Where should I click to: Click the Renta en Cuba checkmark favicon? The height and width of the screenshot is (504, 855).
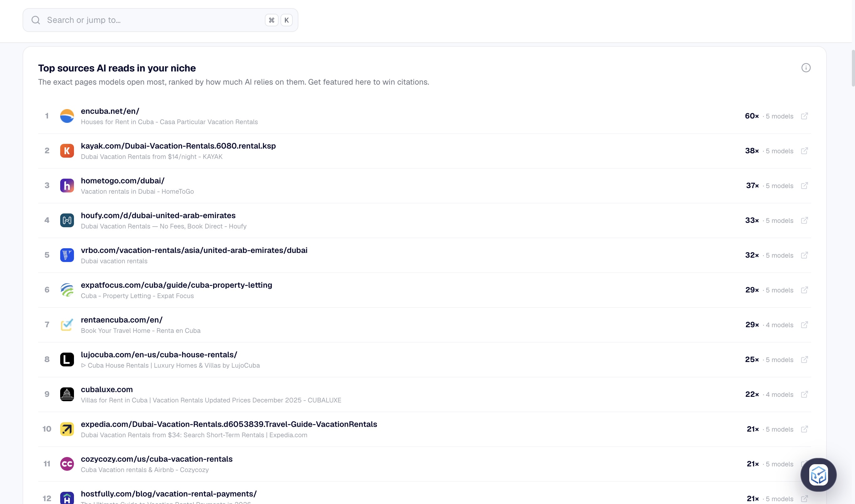coord(67,325)
